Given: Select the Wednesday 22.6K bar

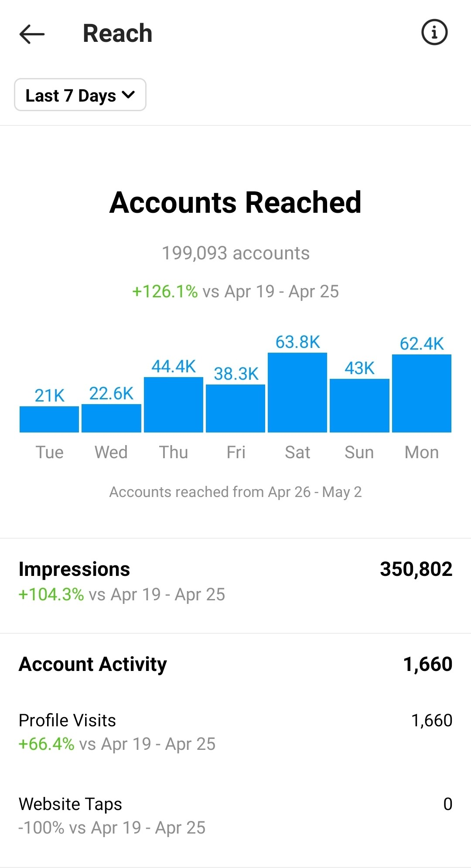Looking at the screenshot, I should coord(111,418).
